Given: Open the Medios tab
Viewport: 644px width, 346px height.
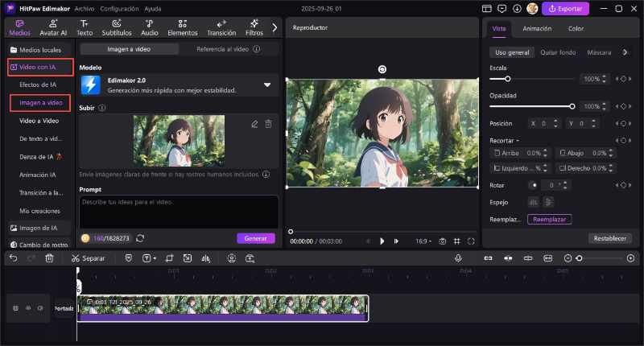Looking at the screenshot, I should click(x=19, y=28).
